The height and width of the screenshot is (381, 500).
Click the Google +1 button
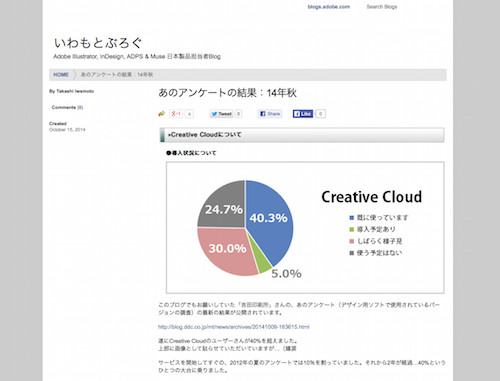click(176, 114)
